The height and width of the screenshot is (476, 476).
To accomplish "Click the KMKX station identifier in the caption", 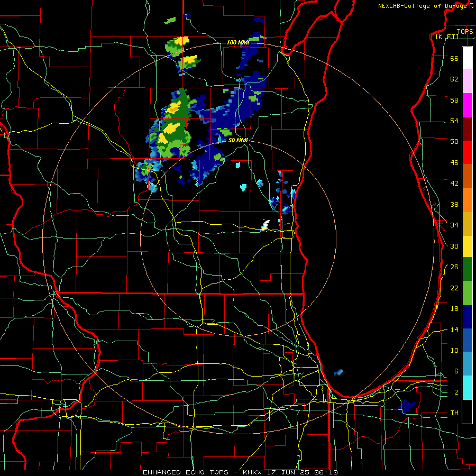I will tap(252, 472).
